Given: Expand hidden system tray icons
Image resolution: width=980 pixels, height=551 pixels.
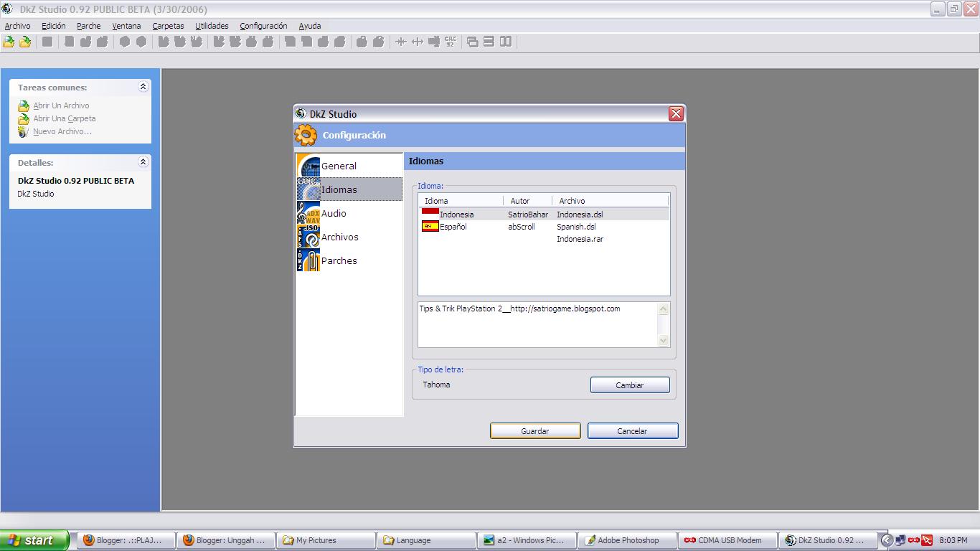Looking at the screenshot, I should point(887,540).
